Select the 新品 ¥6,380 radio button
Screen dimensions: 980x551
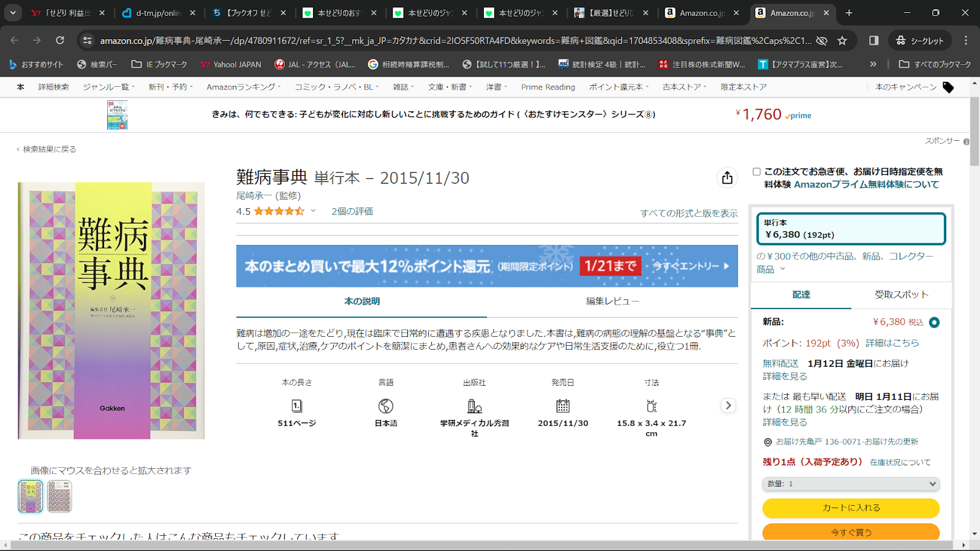934,322
